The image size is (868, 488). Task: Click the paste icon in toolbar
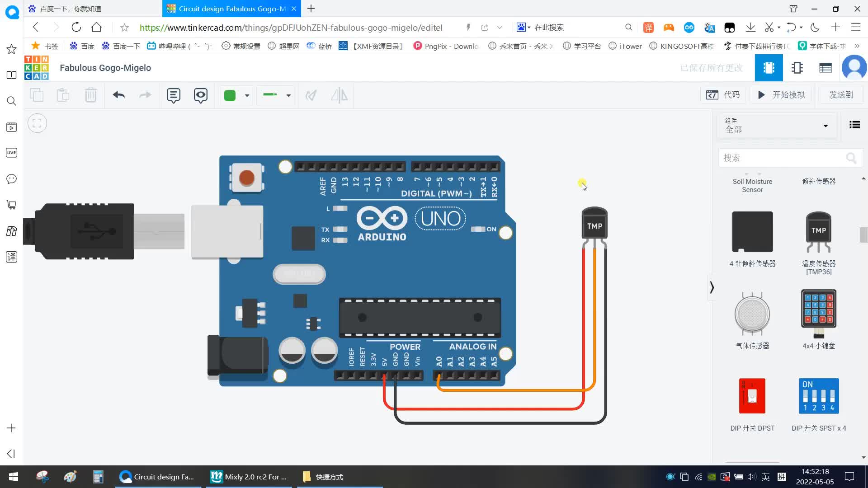pos(63,95)
